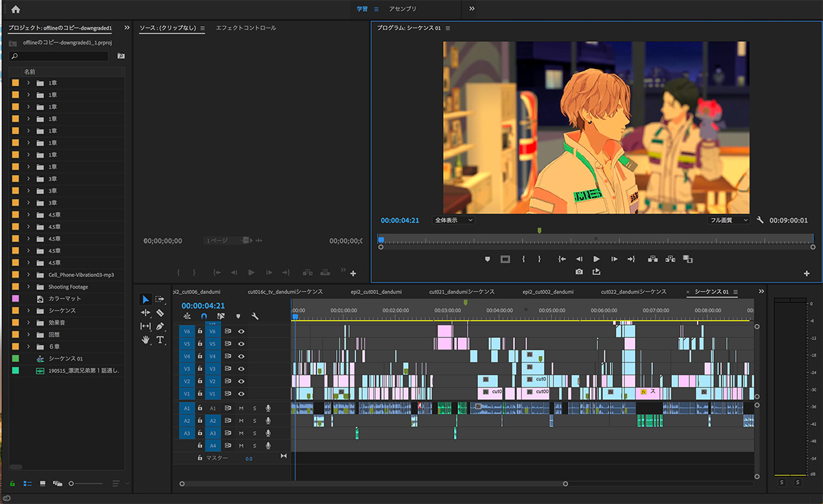This screenshot has height=504, width=823.
Task: Expand the ６章 bin
Action: coord(29,346)
